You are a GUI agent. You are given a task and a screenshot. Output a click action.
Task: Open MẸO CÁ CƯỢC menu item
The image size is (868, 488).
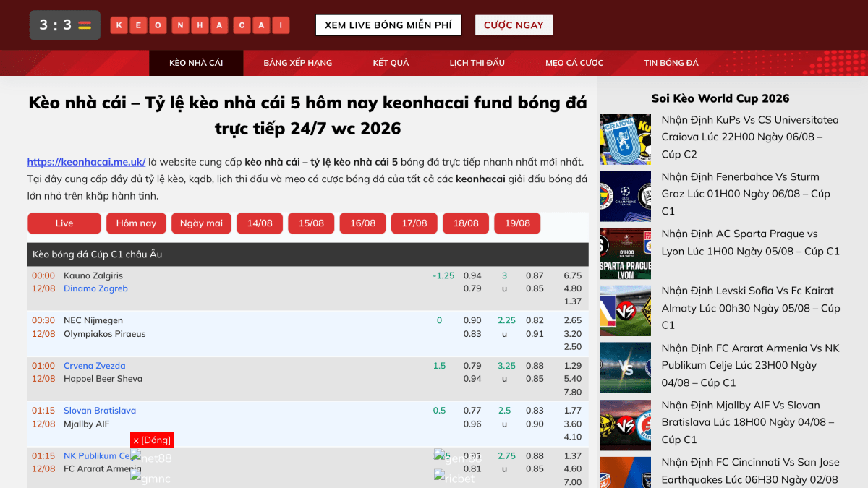574,63
